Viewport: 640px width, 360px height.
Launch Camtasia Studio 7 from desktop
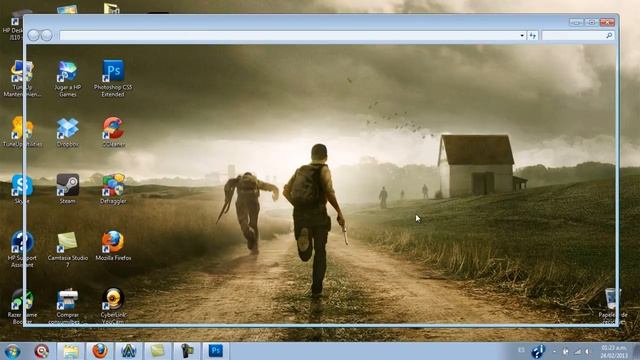(67, 249)
